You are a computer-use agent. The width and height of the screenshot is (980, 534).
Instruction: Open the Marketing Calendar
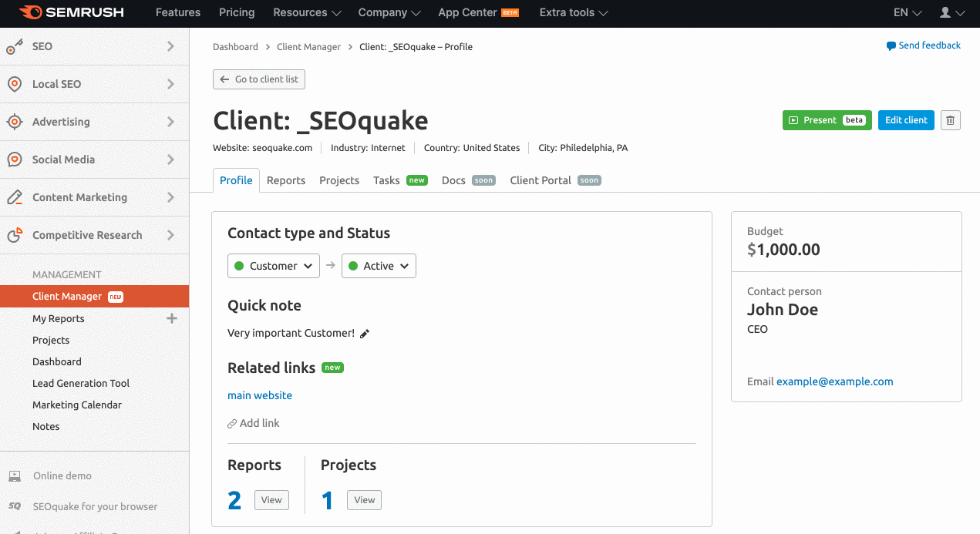coord(77,405)
